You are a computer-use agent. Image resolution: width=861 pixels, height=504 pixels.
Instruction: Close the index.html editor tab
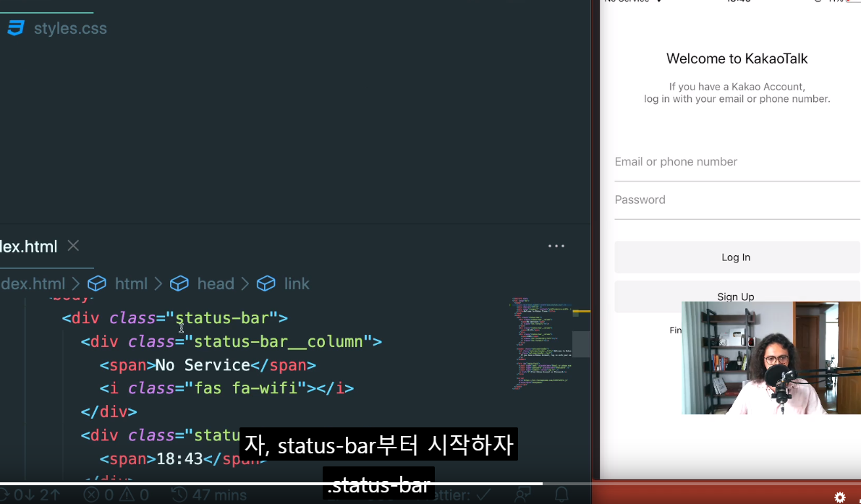pos(73,245)
